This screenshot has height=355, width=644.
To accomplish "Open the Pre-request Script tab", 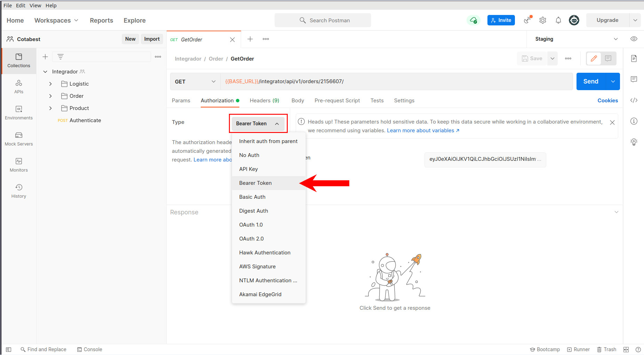I will click(x=337, y=101).
